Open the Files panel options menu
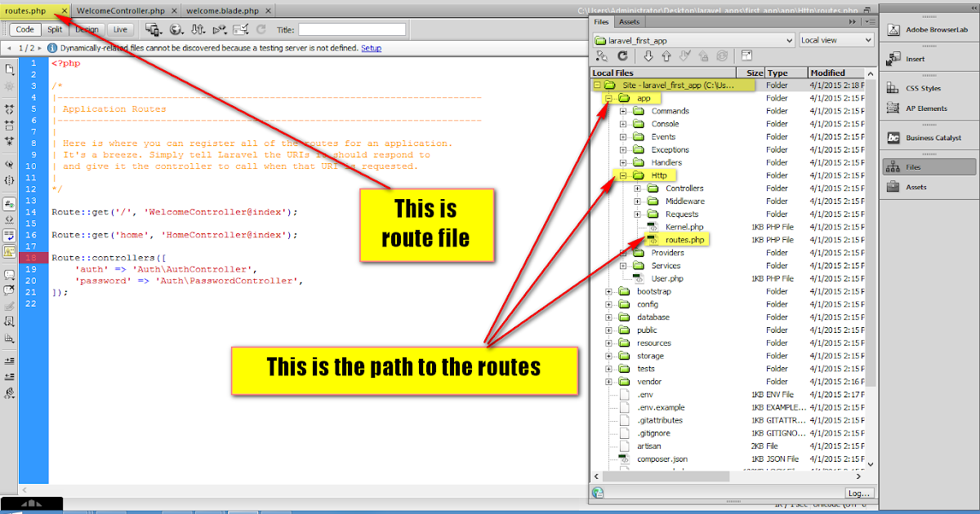The width and height of the screenshot is (980, 514). (x=869, y=21)
